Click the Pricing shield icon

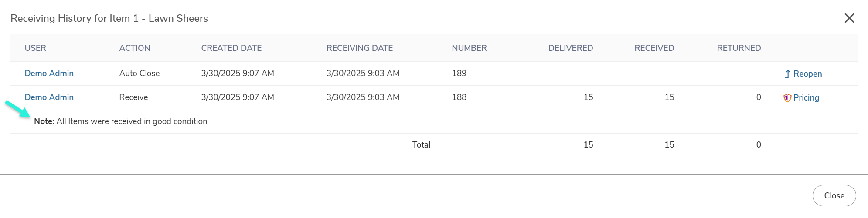tap(787, 98)
